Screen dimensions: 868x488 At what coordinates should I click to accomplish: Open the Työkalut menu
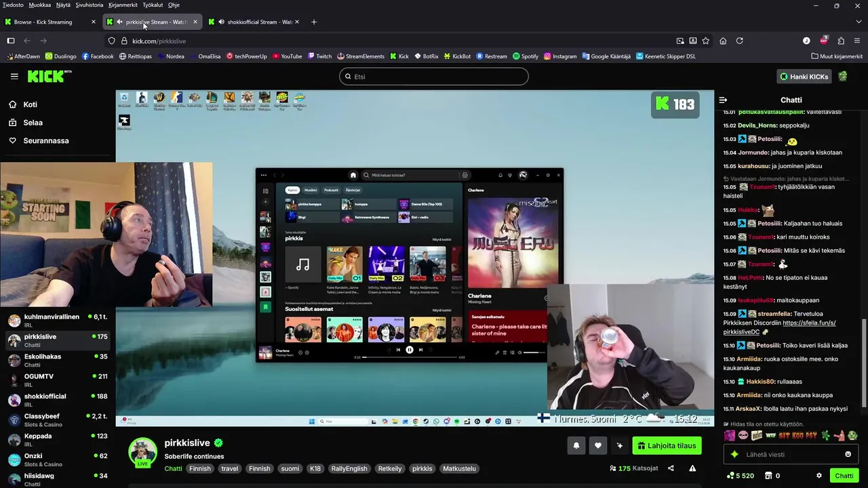(153, 5)
